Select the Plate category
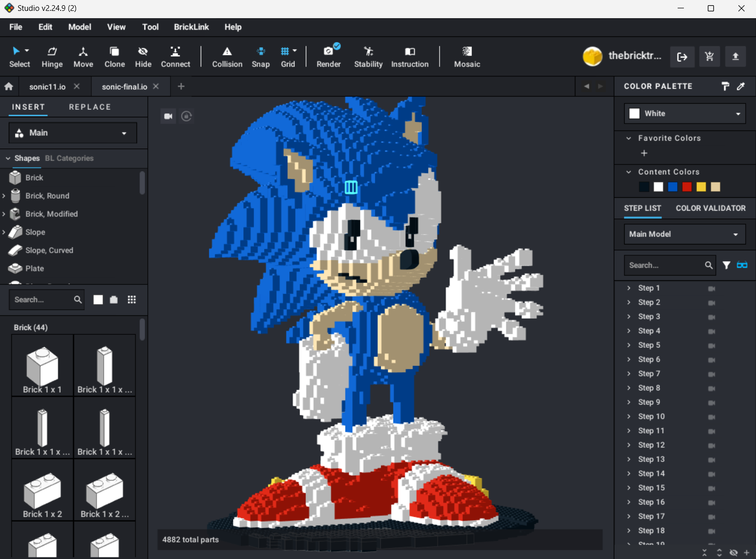 pyautogui.click(x=34, y=268)
